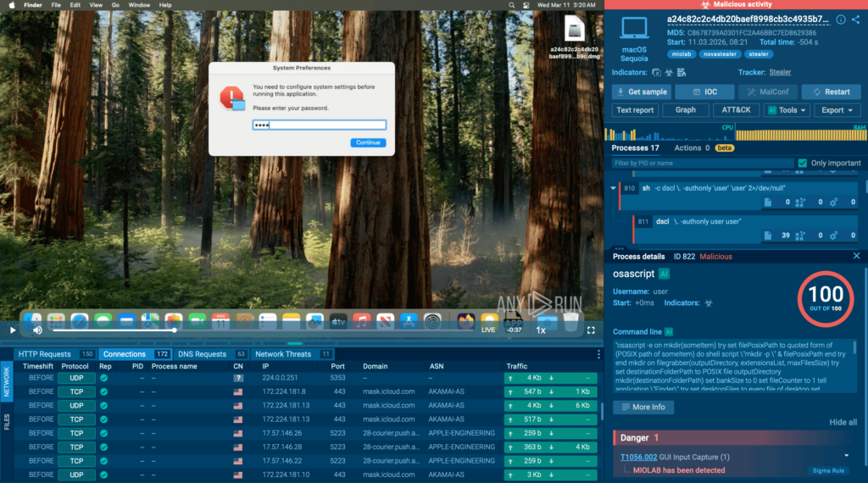The image size is (868, 483).
Task: Click the RAM usage graph
Action: click(801, 133)
